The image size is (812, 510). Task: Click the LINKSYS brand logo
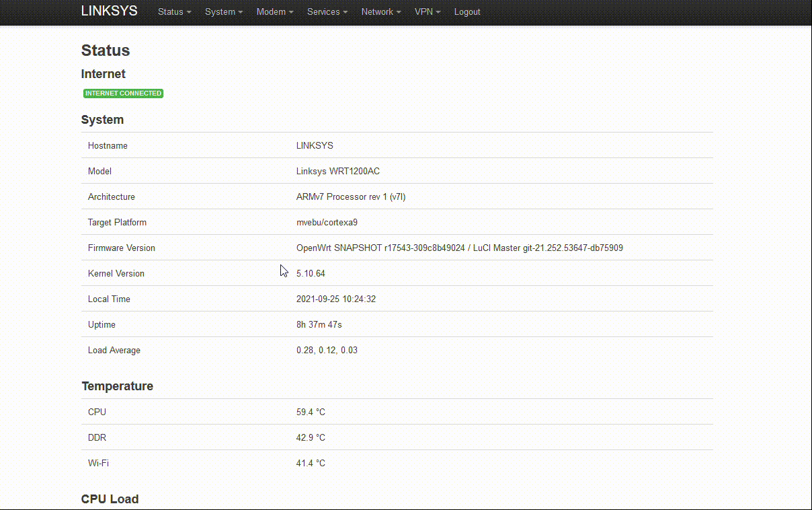pyautogui.click(x=109, y=11)
